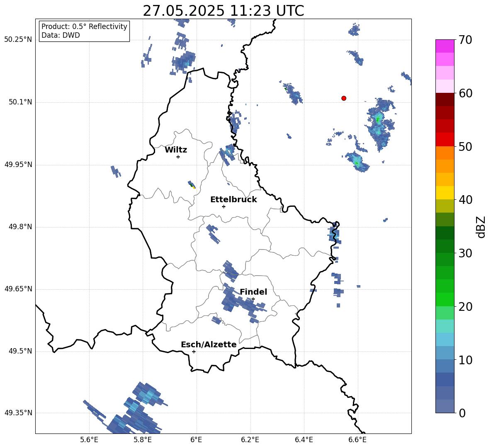Click the Wiltz station cross marker
This screenshot has height=448, width=491.
[178, 157]
